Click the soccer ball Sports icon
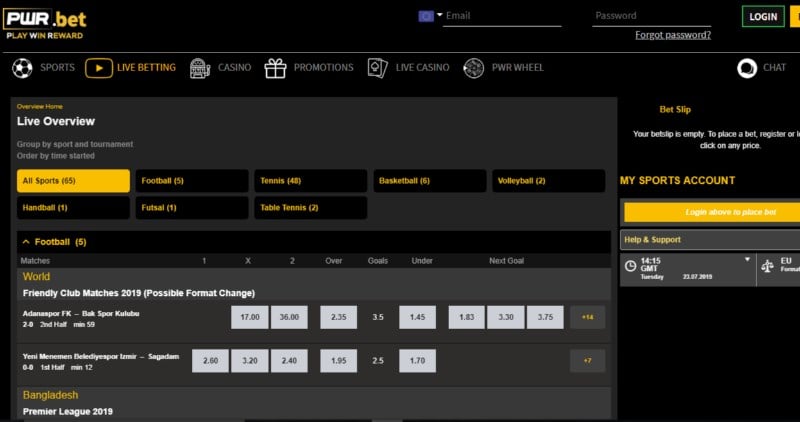The width and height of the screenshot is (800, 422). pyautogui.click(x=22, y=68)
